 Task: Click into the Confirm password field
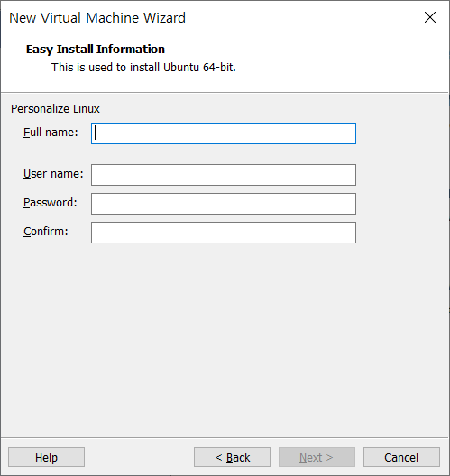tap(224, 233)
